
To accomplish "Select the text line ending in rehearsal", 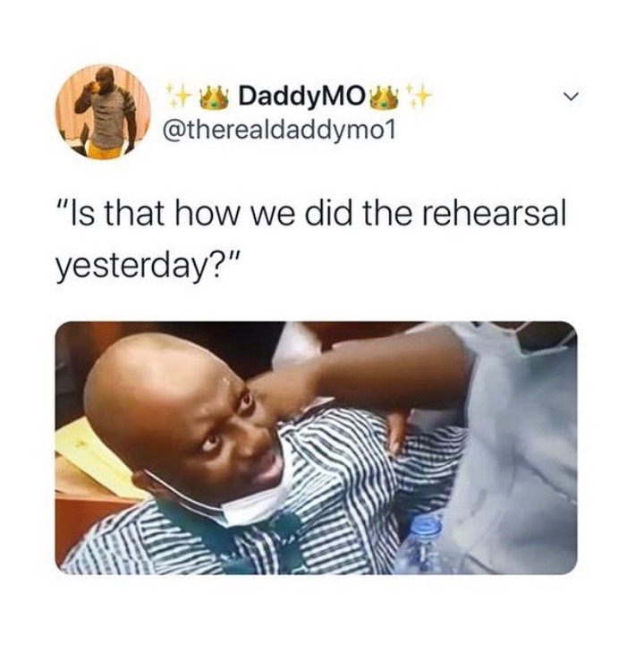I will pyautogui.click(x=311, y=215).
